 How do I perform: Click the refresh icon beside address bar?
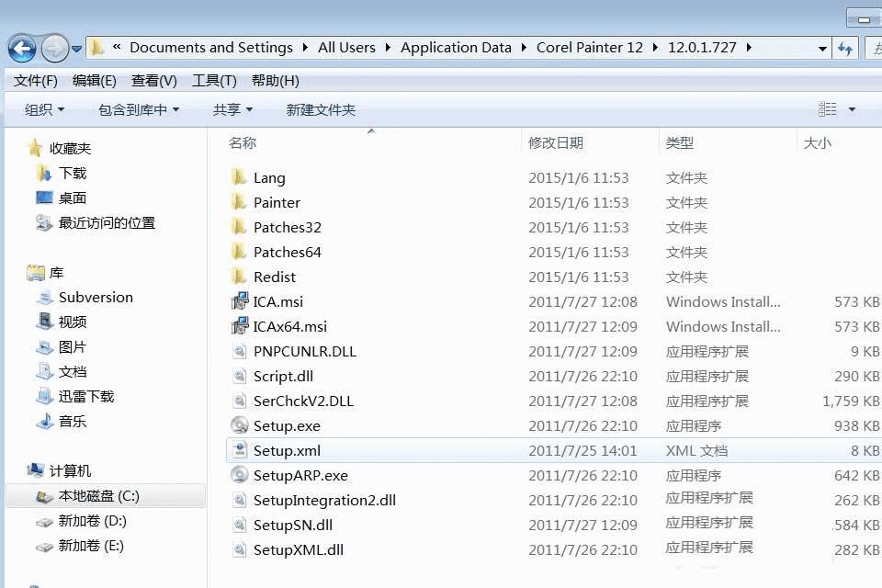(x=845, y=49)
